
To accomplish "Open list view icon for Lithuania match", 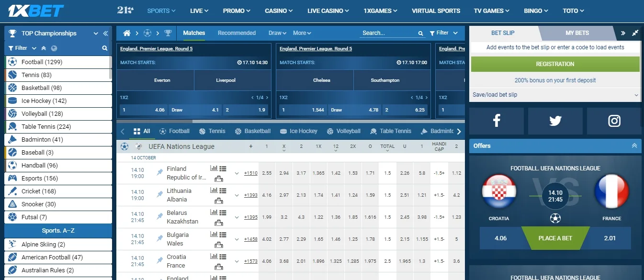I will 223,190.
